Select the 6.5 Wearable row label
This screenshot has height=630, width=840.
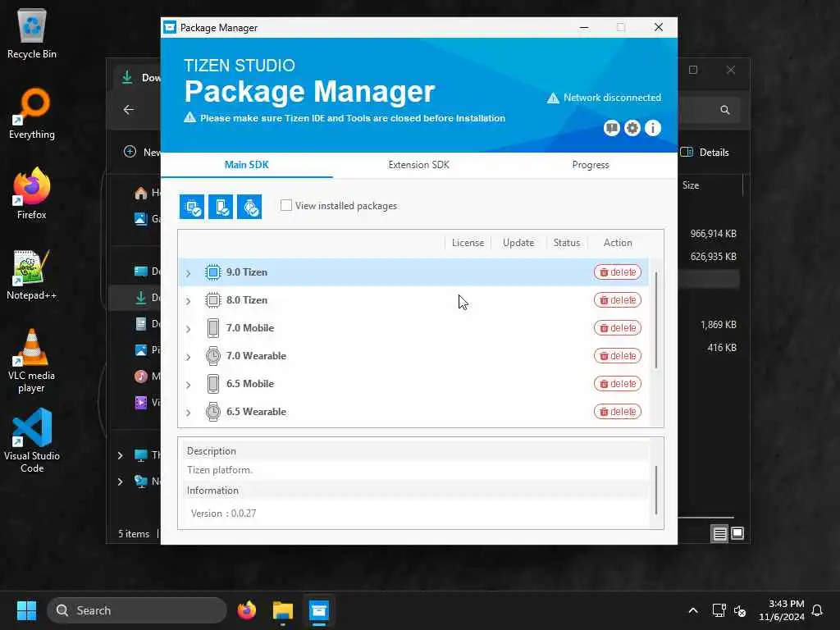click(256, 412)
